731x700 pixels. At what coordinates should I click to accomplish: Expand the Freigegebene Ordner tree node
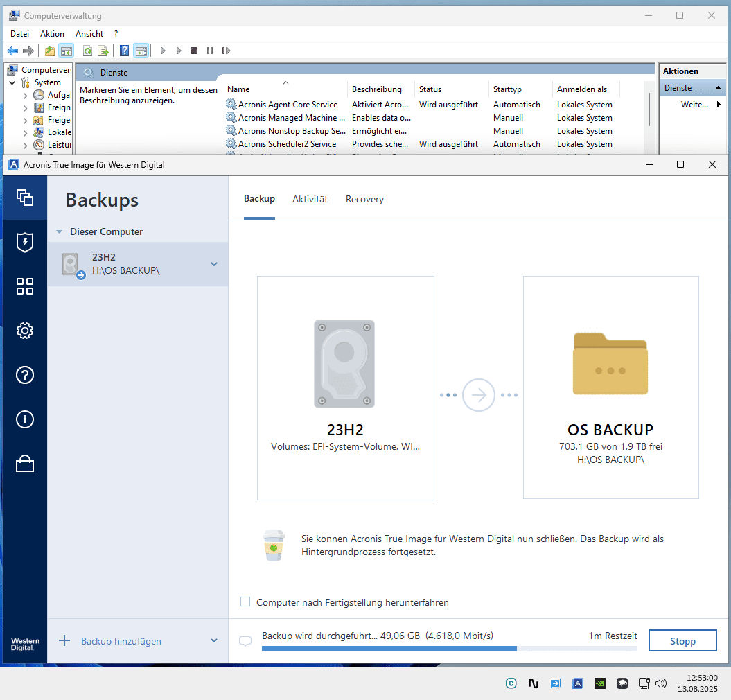(25, 121)
